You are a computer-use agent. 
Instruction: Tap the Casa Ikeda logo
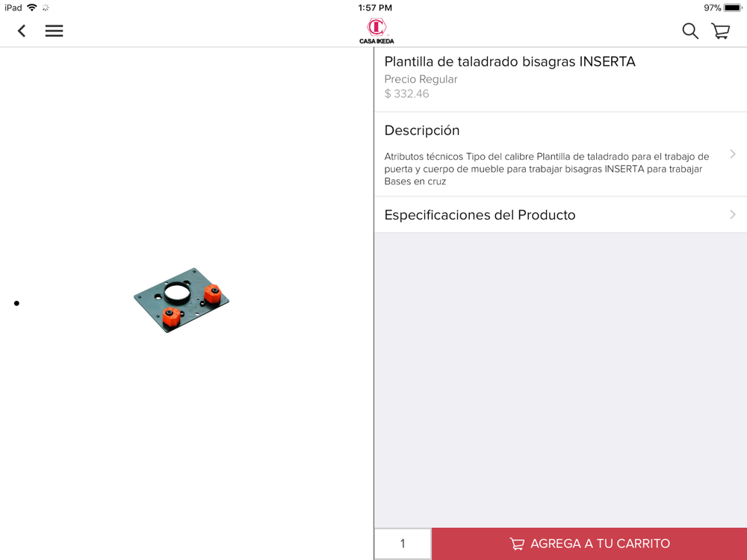coord(376,31)
